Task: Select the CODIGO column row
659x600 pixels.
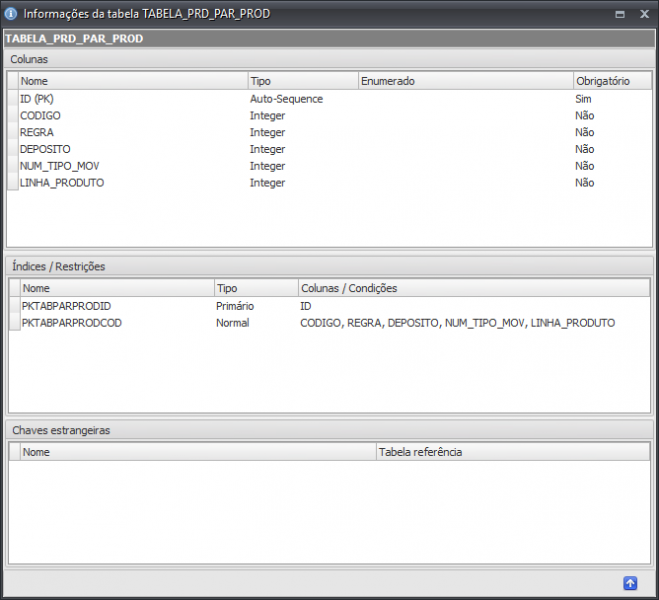Action: point(330,116)
